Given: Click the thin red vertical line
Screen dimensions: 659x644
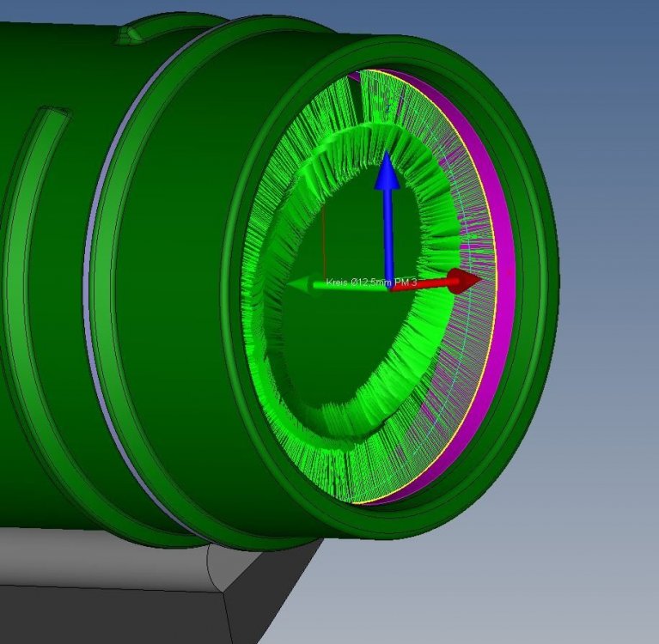Looking at the screenshot, I should tap(324, 241).
